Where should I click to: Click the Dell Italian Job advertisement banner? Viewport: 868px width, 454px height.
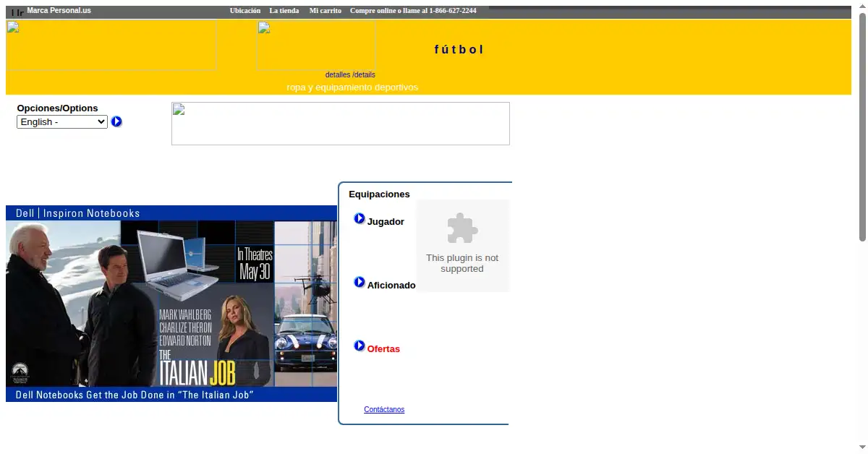tap(171, 304)
